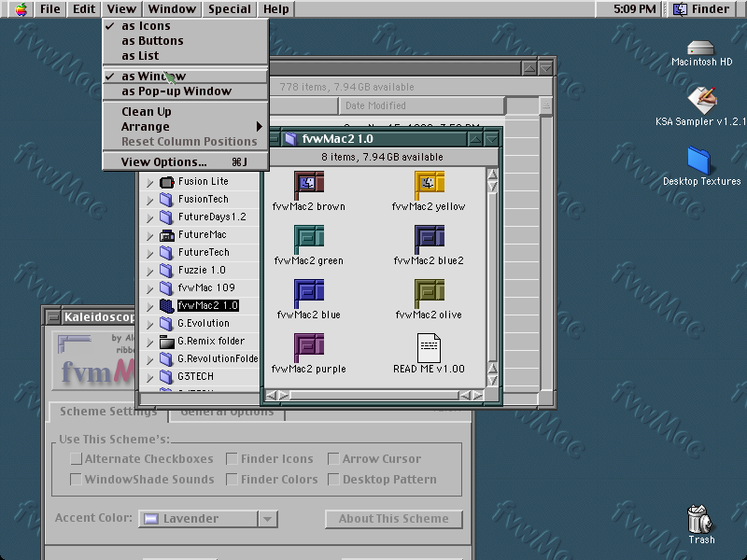Viewport: 747px width, 560px height.
Task: Expand the FutureTech disclosure triangle
Action: coord(149,253)
